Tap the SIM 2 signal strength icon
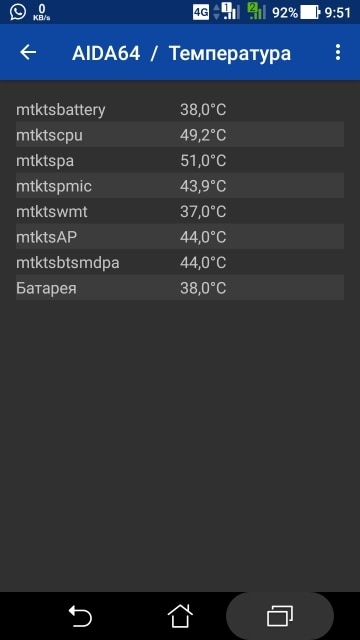The width and height of the screenshot is (360, 640). [256, 11]
